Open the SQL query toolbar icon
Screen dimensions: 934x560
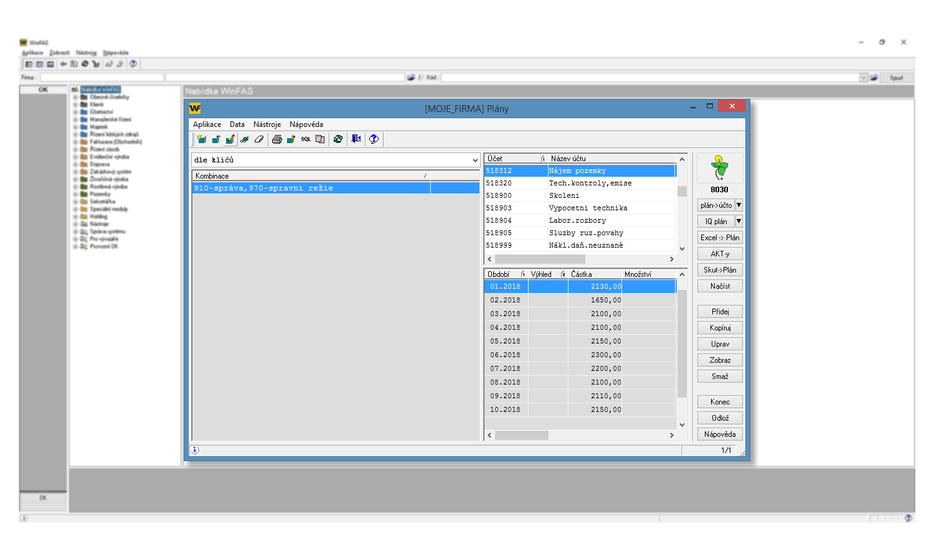pos(306,139)
